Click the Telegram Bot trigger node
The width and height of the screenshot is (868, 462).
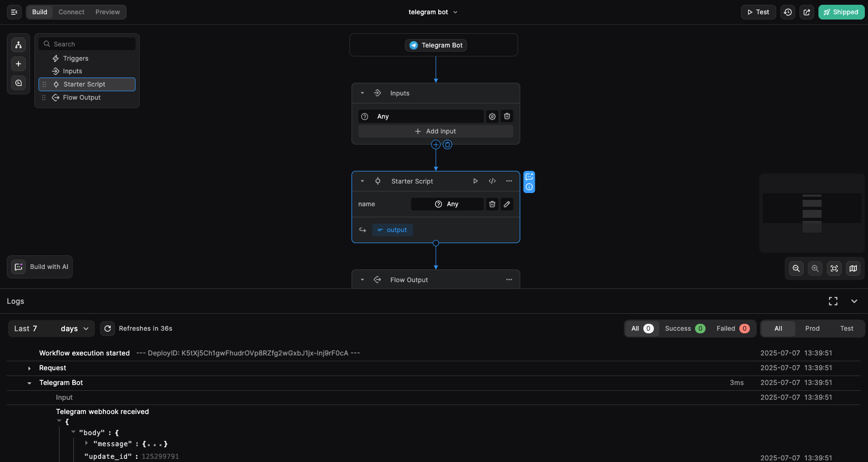pos(436,45)
